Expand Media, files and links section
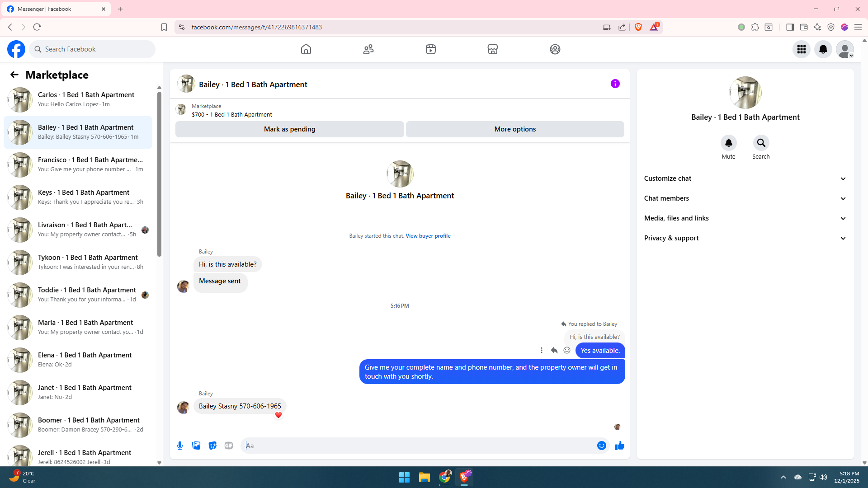This screenshot has width=868, height=488. pos(745,218)
